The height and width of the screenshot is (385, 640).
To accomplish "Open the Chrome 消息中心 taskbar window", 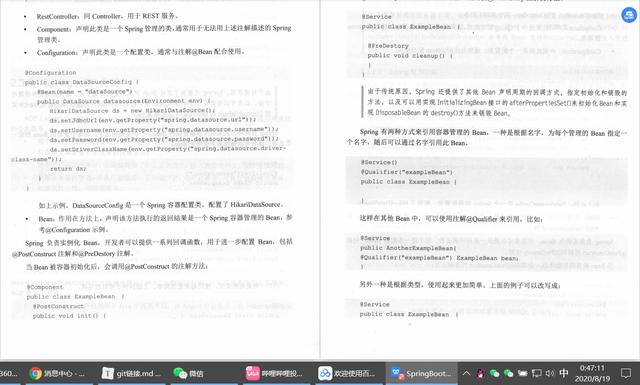I will [x=58, y=373].
